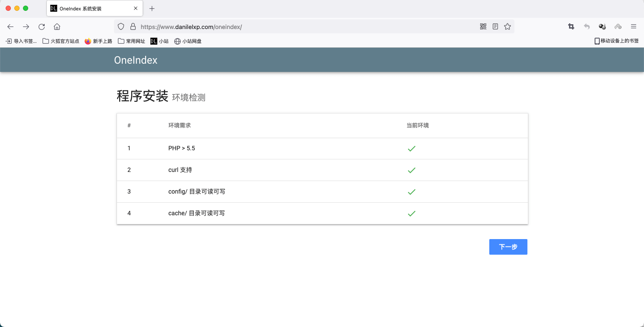Toggle reader view in address bar
Image resolution: width=644 pixels, height=327 pixels.
(x=495, y=26)
